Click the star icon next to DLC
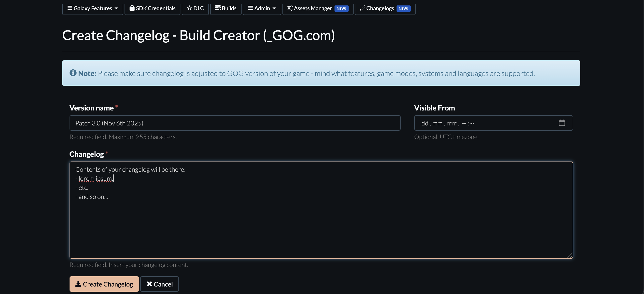 (189, 8)
